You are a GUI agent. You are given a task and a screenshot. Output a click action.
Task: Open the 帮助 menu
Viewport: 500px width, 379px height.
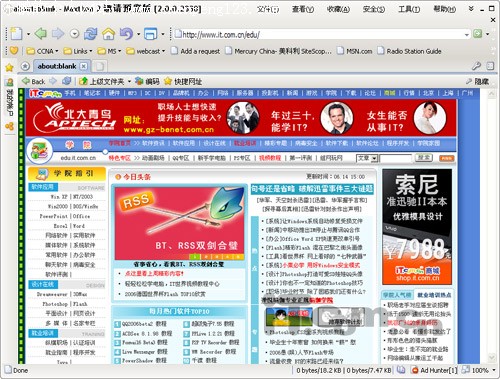444,9
